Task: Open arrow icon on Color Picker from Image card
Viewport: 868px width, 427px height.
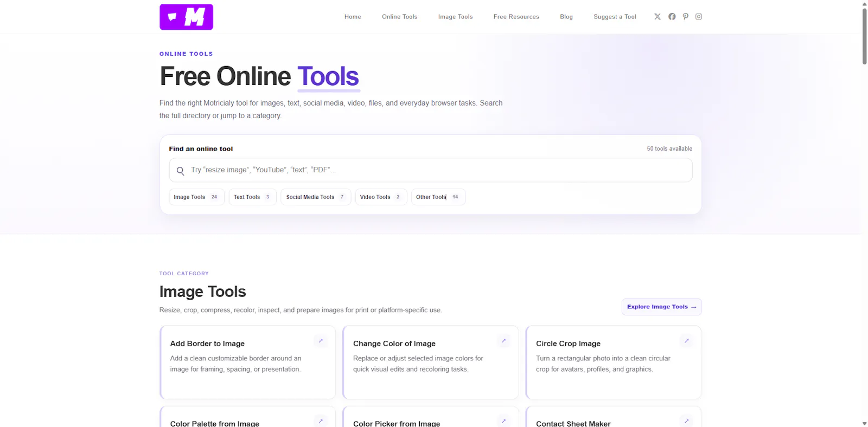Action: coord(503,421)
